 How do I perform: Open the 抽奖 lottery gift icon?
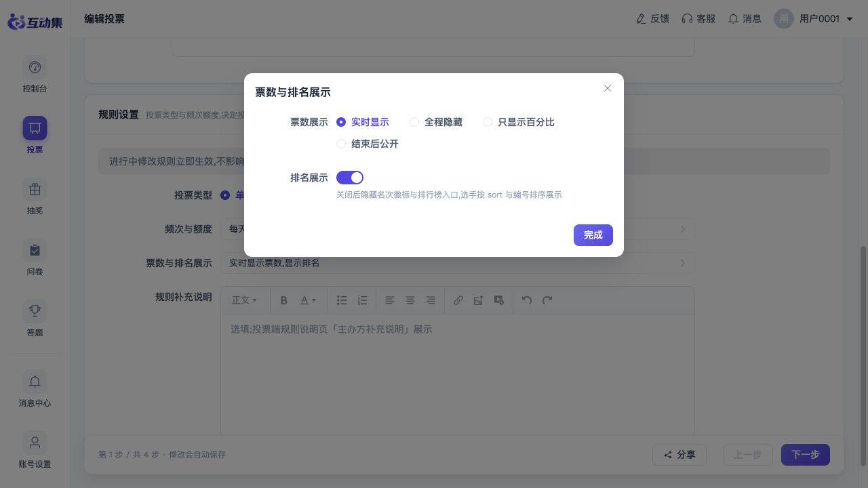coord(35,189)
